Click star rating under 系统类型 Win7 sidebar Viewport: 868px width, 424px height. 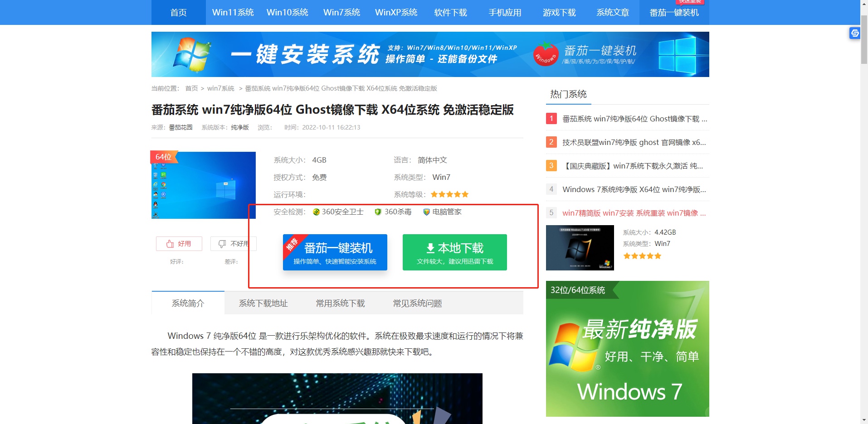(642, 256)
